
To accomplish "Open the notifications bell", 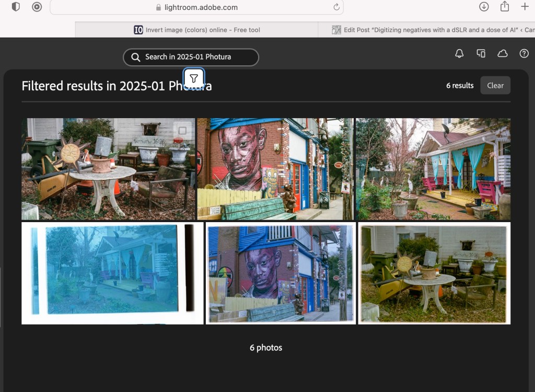I will point(459,54).
